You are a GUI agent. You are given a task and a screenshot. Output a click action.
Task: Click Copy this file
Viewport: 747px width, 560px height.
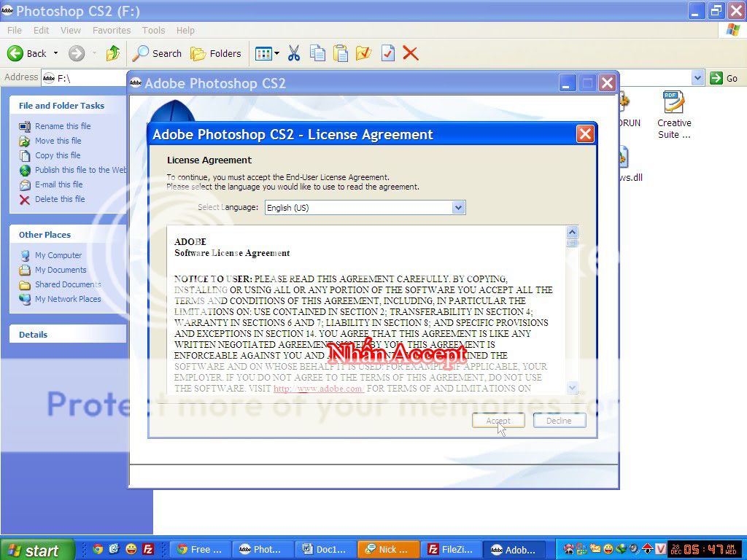(58, 155)
